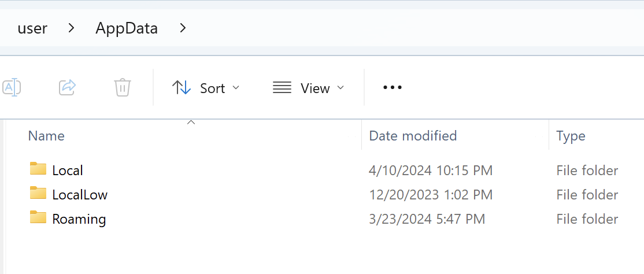Select the Local folder icon
Screen dimensions: 644x274
(38, 169)
